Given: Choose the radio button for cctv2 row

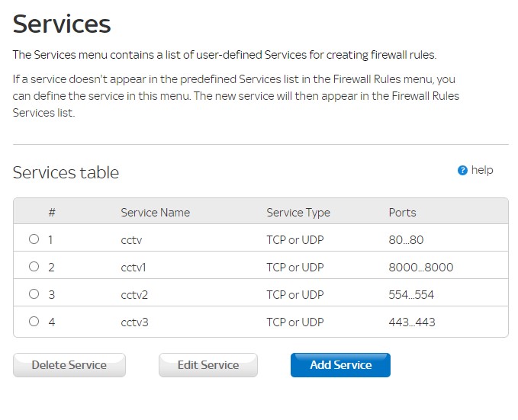Looking at the screenshot, I should (x=34, y=294).
